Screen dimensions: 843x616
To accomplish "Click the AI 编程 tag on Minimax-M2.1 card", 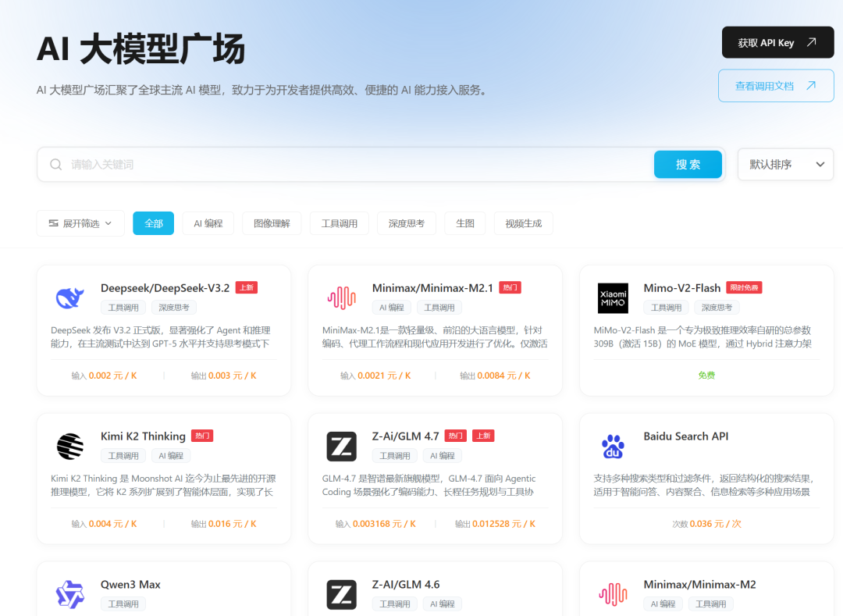I will (x=391, y=308).
